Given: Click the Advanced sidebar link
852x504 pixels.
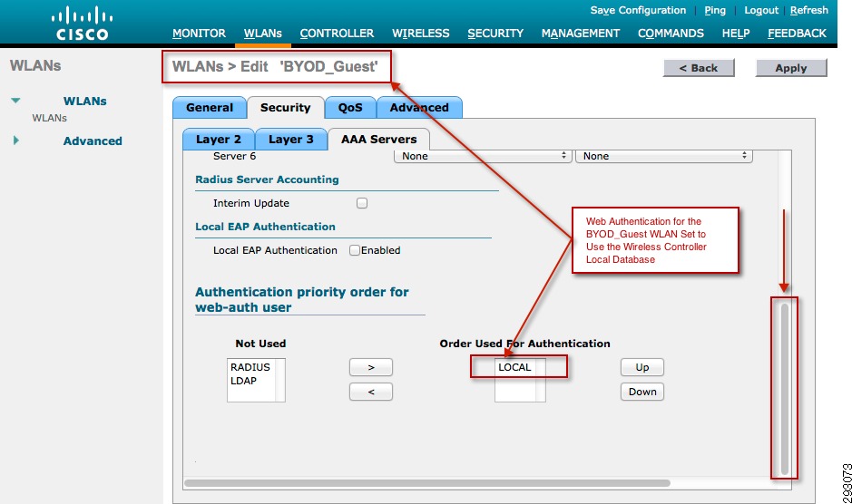Looking at the screenshot, I should click(93, 141).
